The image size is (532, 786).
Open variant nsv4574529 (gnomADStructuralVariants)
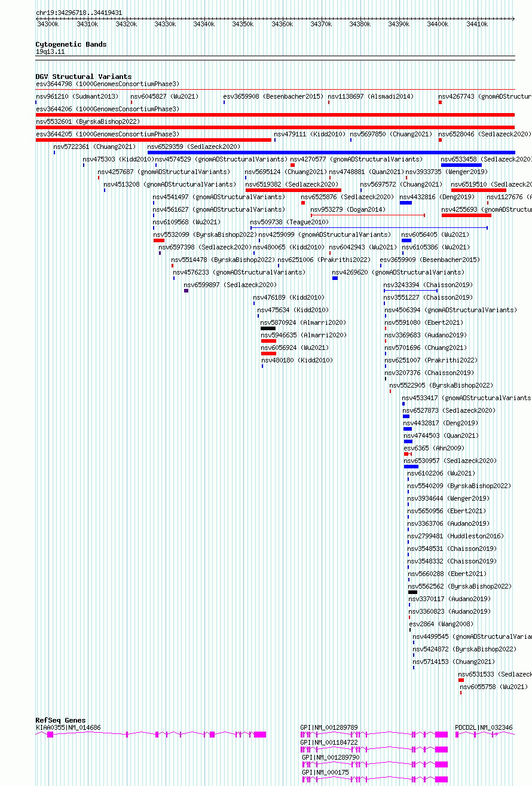[221, 160]
